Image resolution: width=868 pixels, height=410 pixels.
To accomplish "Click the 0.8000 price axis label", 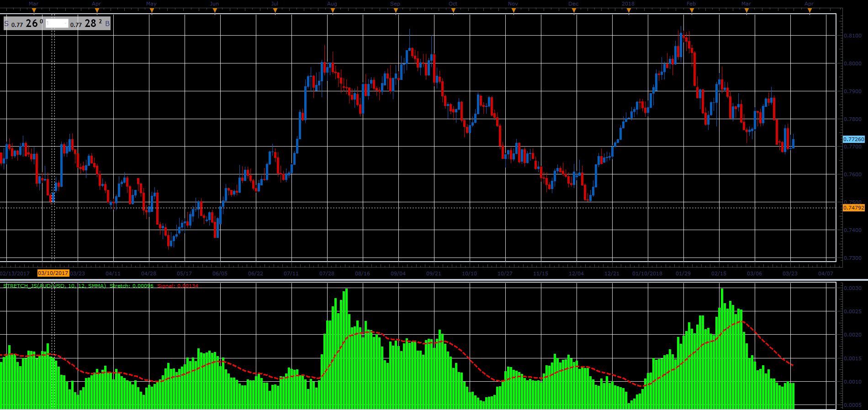I will click(852, 63).
